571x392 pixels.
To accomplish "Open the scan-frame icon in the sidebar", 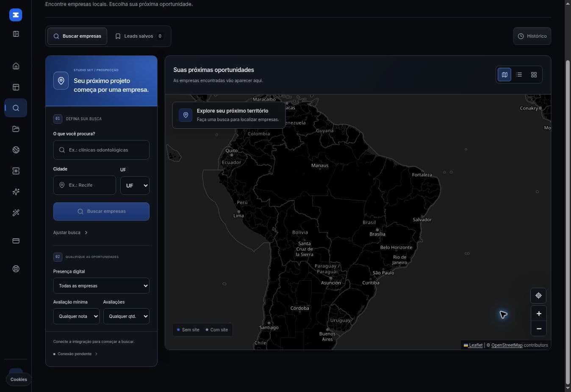I will tap(16, 171).
